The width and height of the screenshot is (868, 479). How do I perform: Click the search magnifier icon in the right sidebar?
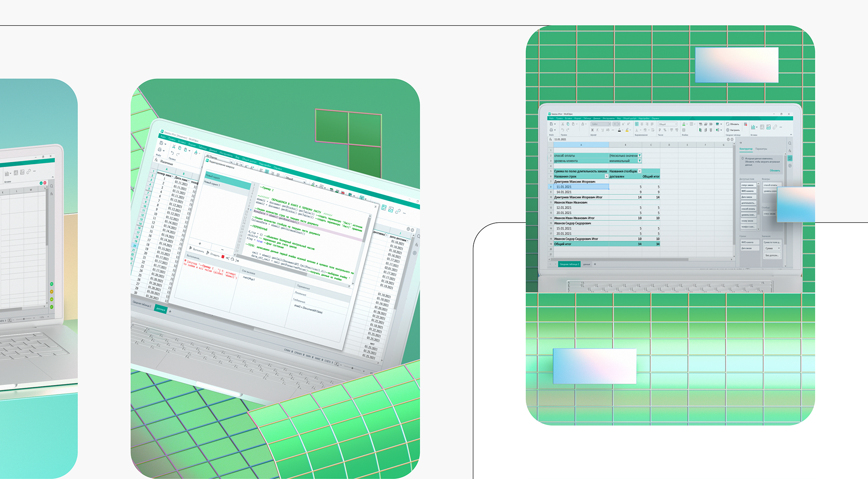click(x=790, y=143)
